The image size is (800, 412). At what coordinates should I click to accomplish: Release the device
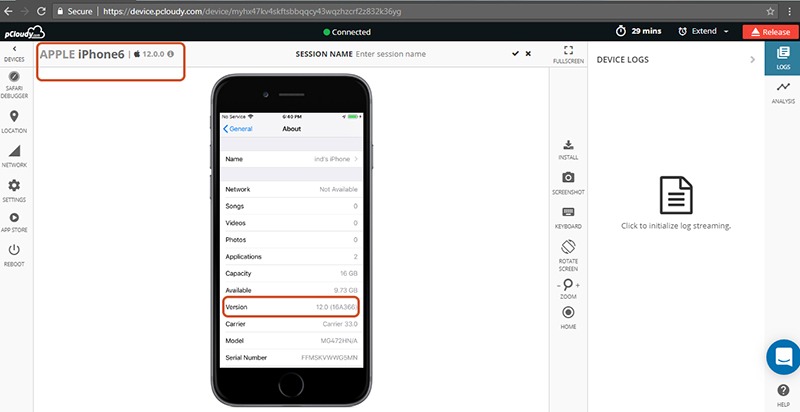click(770, 32)
